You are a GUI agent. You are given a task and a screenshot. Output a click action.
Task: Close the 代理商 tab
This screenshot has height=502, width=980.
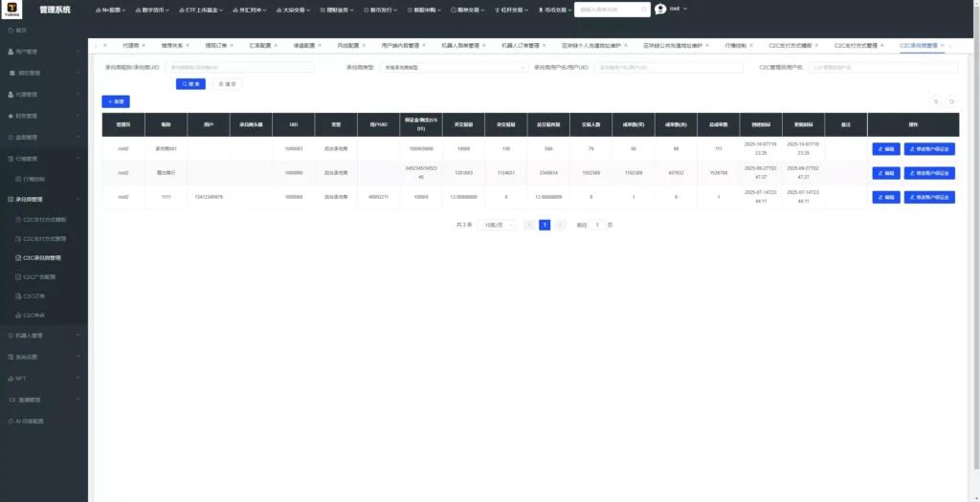click(144, 46)
